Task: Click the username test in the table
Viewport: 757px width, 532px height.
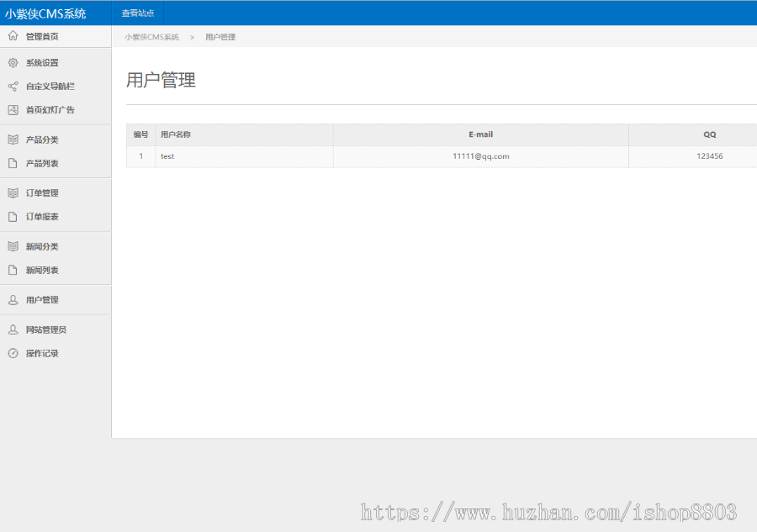Action: [167, 156]
